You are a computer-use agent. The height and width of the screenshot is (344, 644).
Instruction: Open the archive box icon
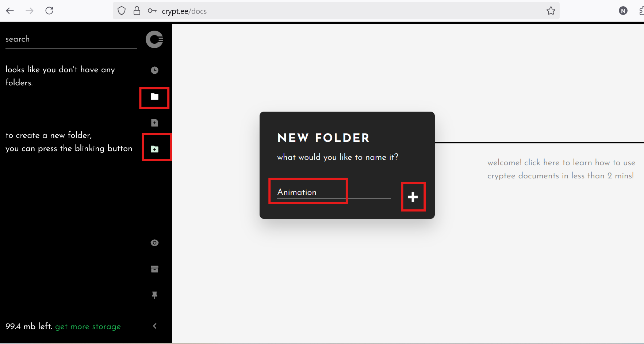tap(154, 269)
